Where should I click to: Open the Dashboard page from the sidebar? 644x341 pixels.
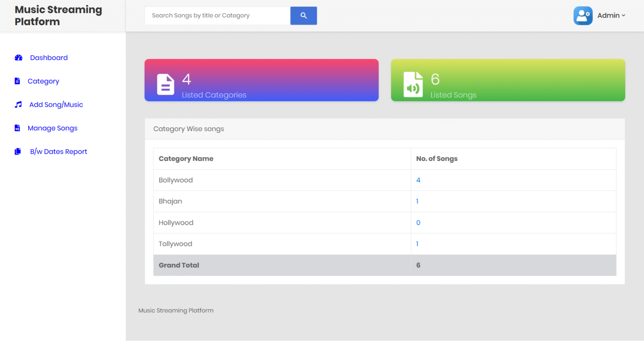point(49,57)
